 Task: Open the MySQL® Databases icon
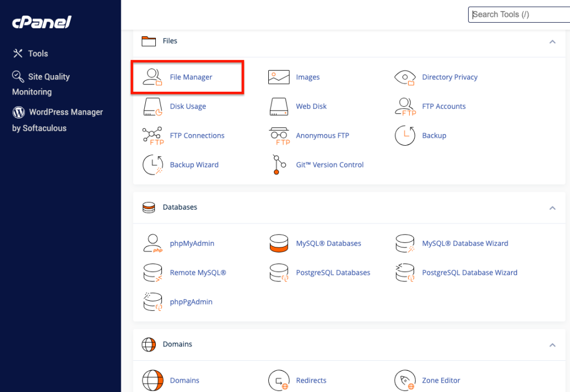tap(278, 243)
